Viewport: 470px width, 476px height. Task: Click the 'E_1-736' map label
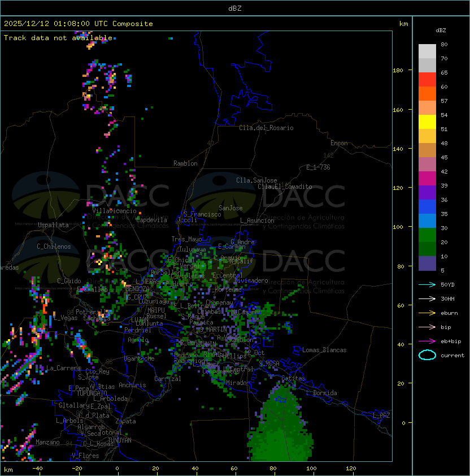[x=318, y=167]
